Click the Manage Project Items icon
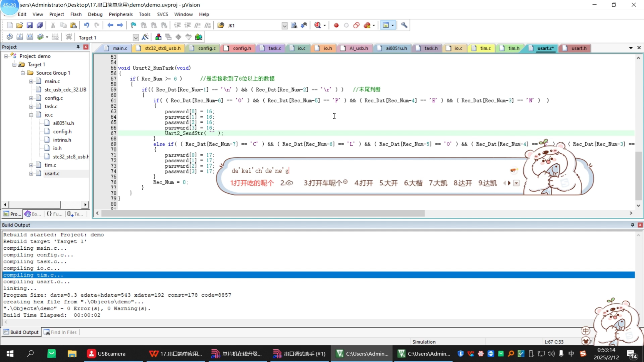Screen dimensions: 644x362 point(158,37)
